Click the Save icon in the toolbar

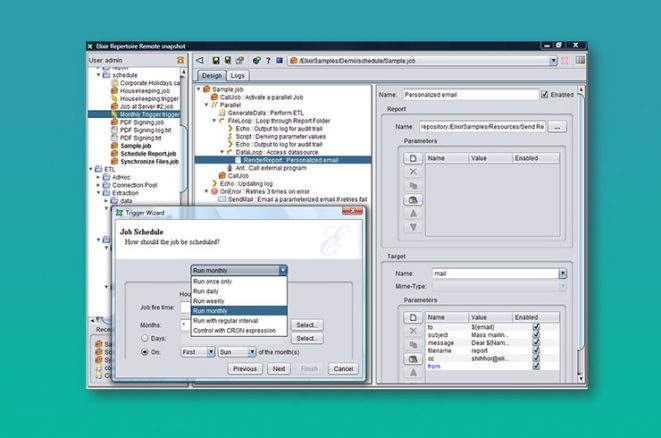coord(215,60)
